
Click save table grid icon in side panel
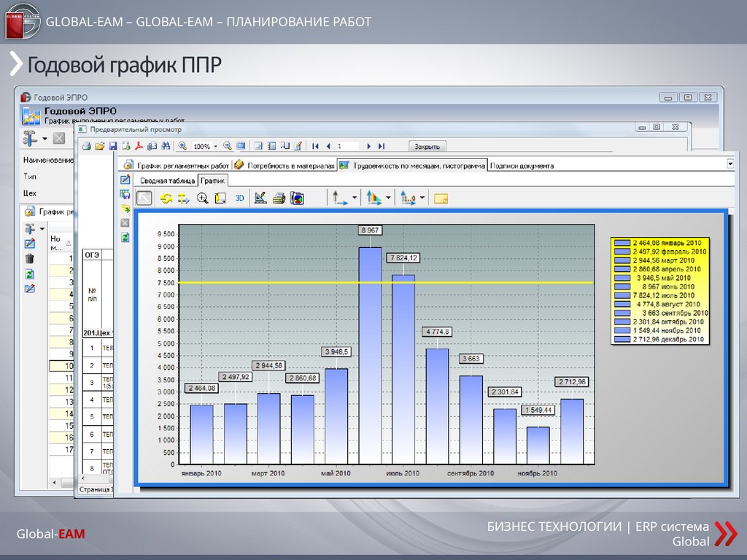coord(125,194)
